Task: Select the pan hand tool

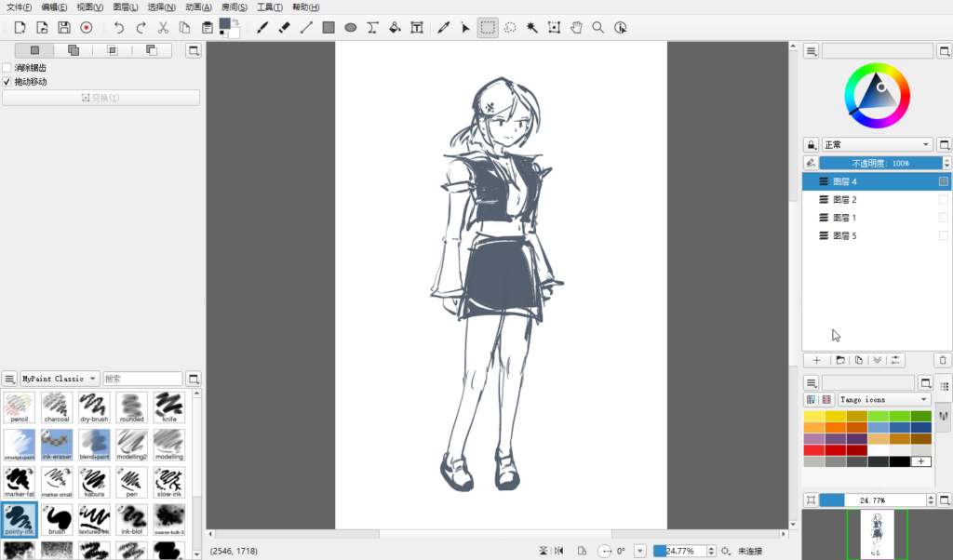Action: point(576,28)
